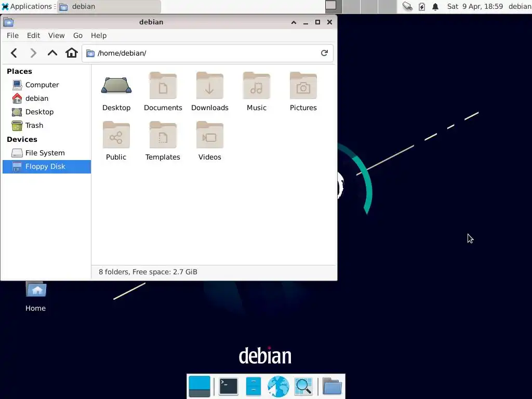Click the power manager battery icon
This screenshot has width=532, height=399.
[x=422, y=6]
